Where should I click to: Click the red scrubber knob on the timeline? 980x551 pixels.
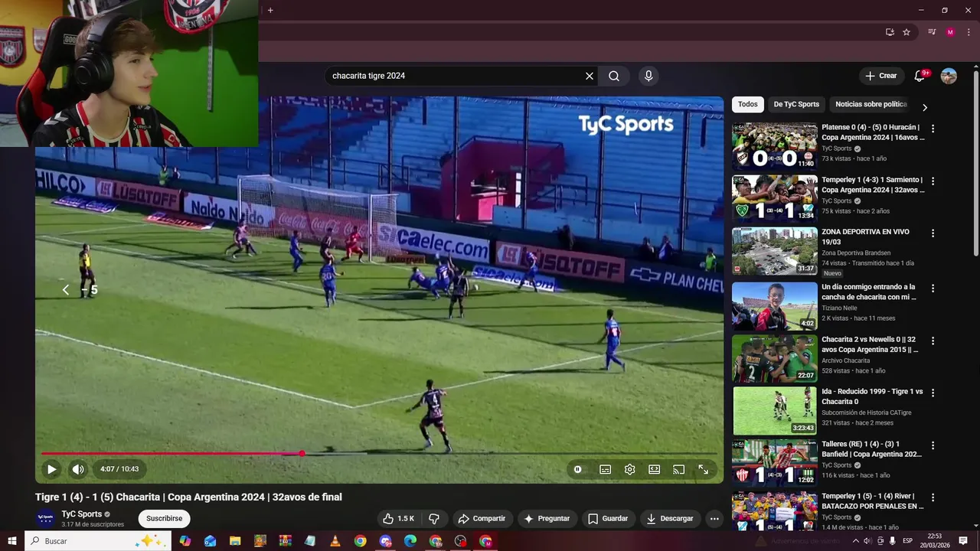click(x=302, y=453)
